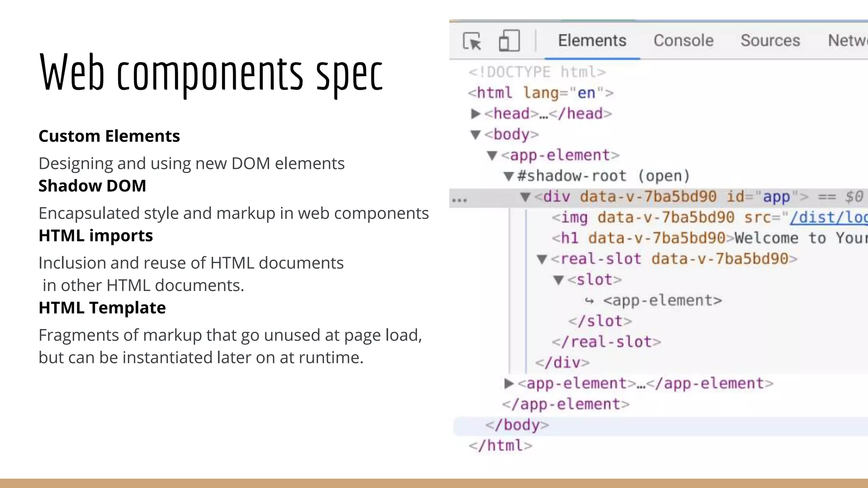The width and height of the screenshot is (868, 488).
Task: Click the "HTML imports" heading
Action: coord(96,236)
